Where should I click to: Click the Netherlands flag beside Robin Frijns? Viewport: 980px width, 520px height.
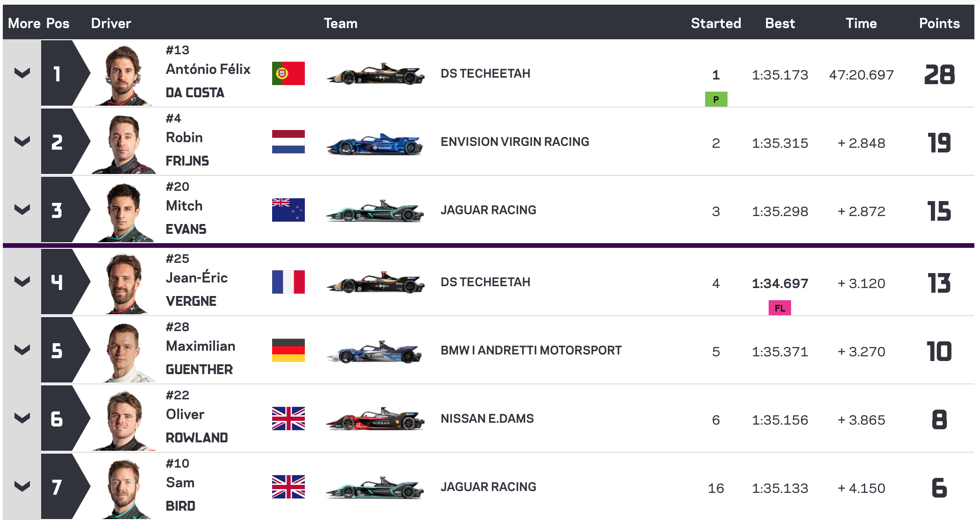(288, 142)
